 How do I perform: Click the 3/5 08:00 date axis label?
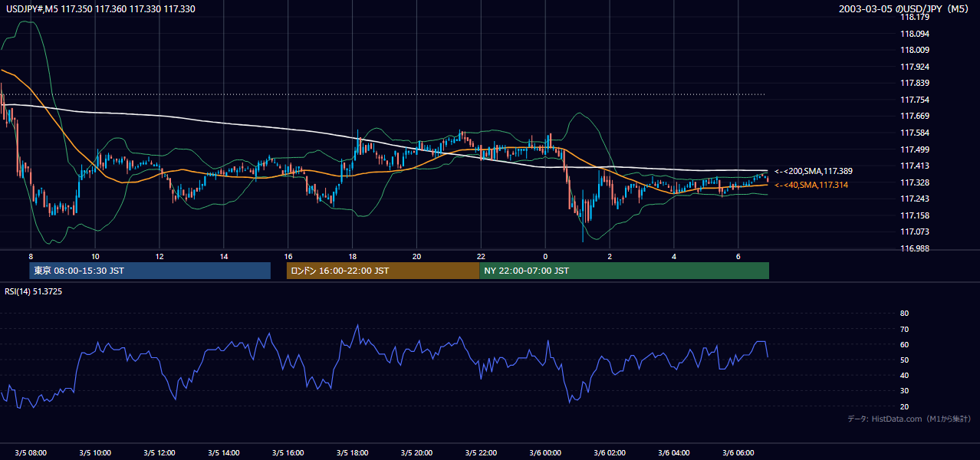tap(31, 453)
